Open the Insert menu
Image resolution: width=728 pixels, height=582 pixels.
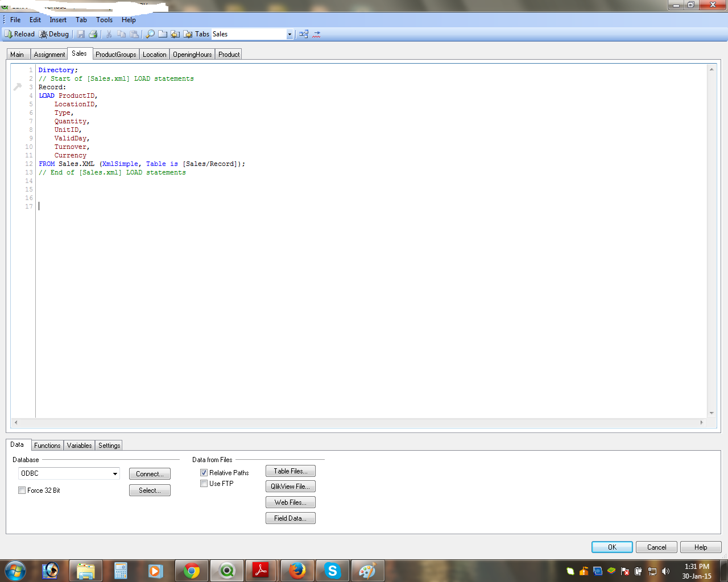coord(58,20)
